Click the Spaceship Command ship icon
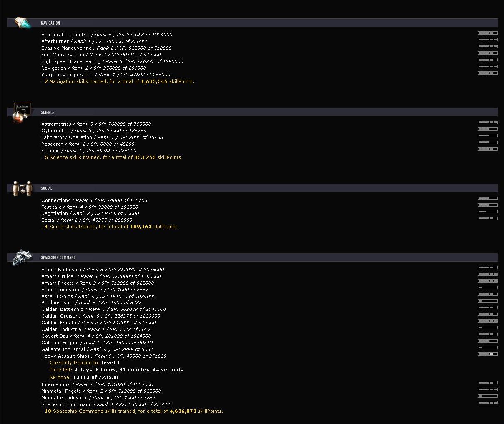Image resolution: width=504 pixels, height=424 pixels. click(x=23, y=257)
